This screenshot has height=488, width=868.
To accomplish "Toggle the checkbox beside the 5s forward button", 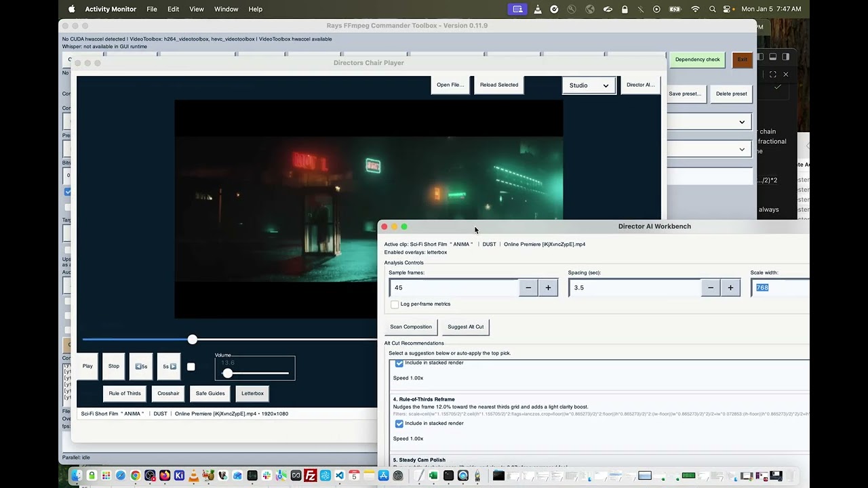I will pos(191,367).
